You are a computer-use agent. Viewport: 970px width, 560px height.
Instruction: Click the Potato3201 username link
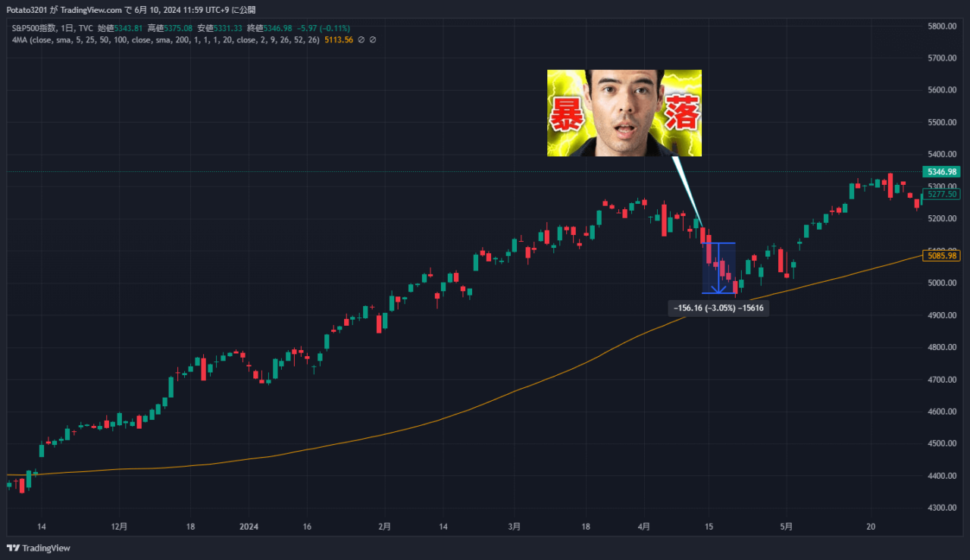point(27,10)
